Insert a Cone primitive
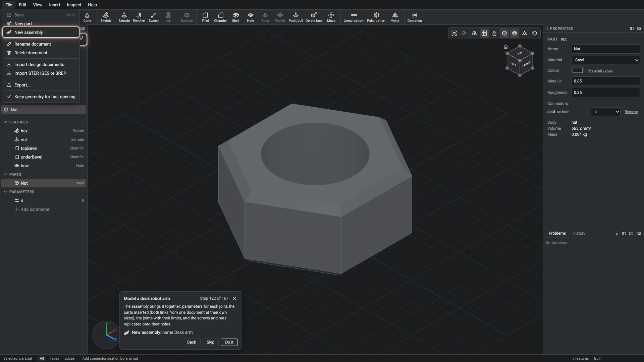This screenshot has width=644, height=362. pyautogui.click(x=87, y=17)
